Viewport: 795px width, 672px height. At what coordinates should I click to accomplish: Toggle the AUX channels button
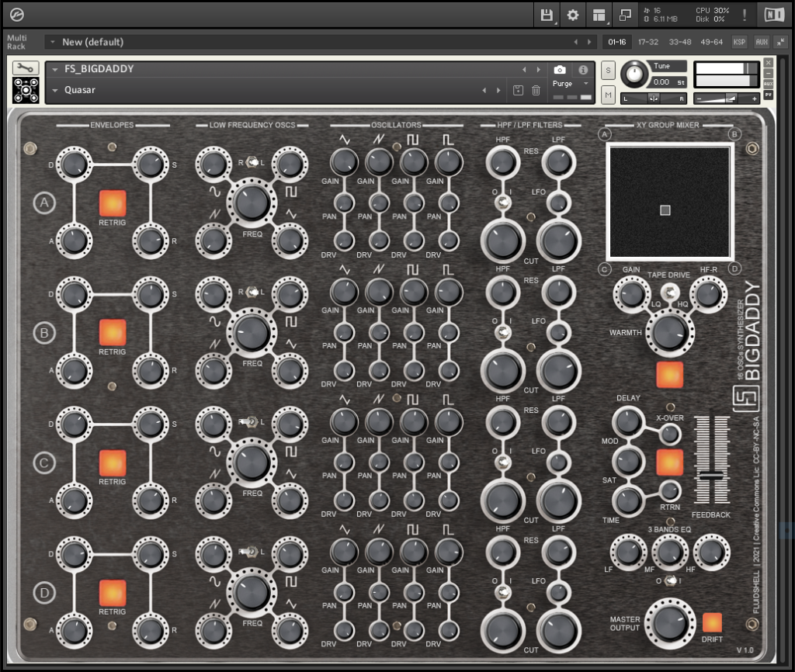pos(762,42)
